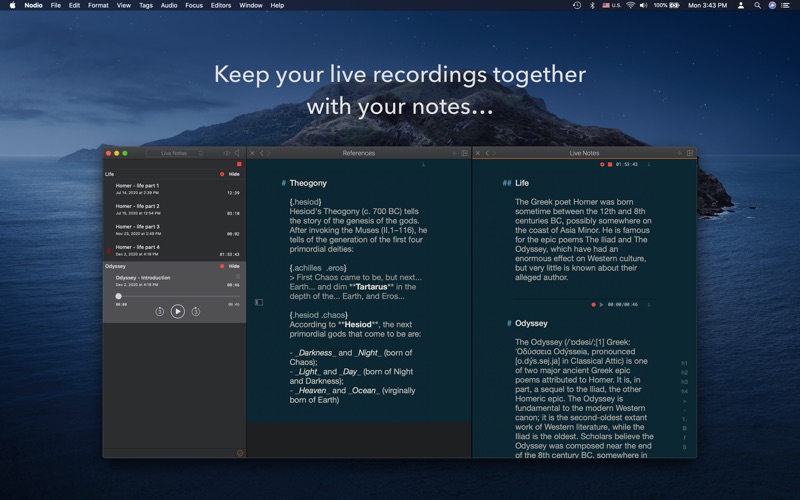Skip forward button right of play
Image resolution: width=800 pixels, height=500 pixels.
point(195,311)
